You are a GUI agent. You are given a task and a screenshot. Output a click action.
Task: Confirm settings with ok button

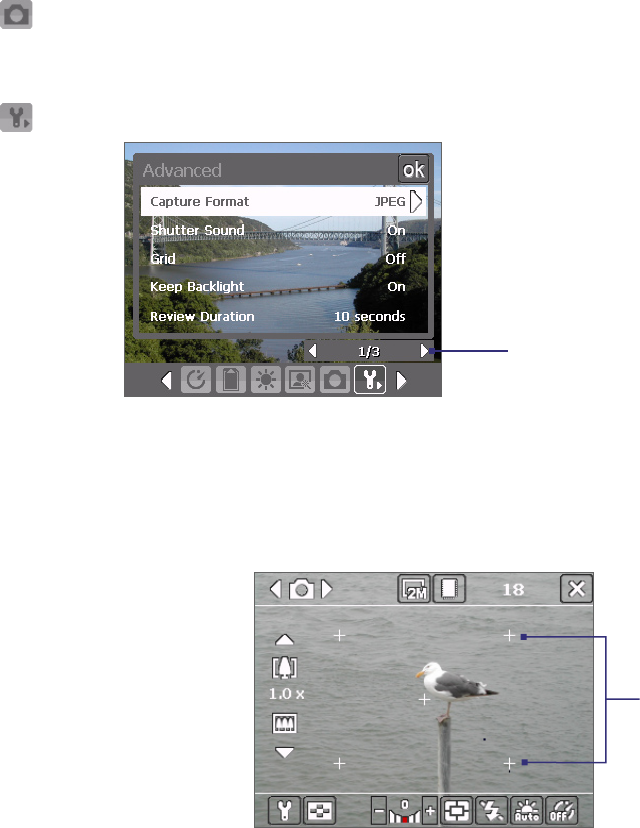tap(413, 170)
